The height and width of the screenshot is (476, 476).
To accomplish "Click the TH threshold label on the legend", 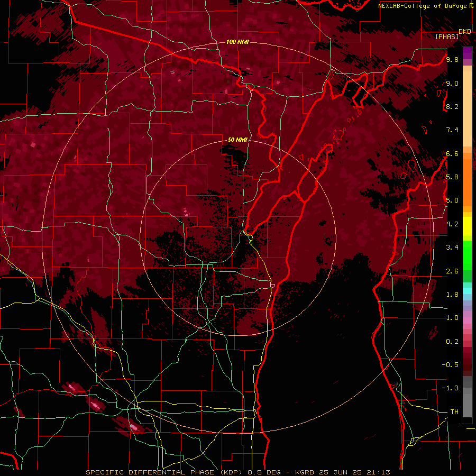I will click(x=454, y=412).
